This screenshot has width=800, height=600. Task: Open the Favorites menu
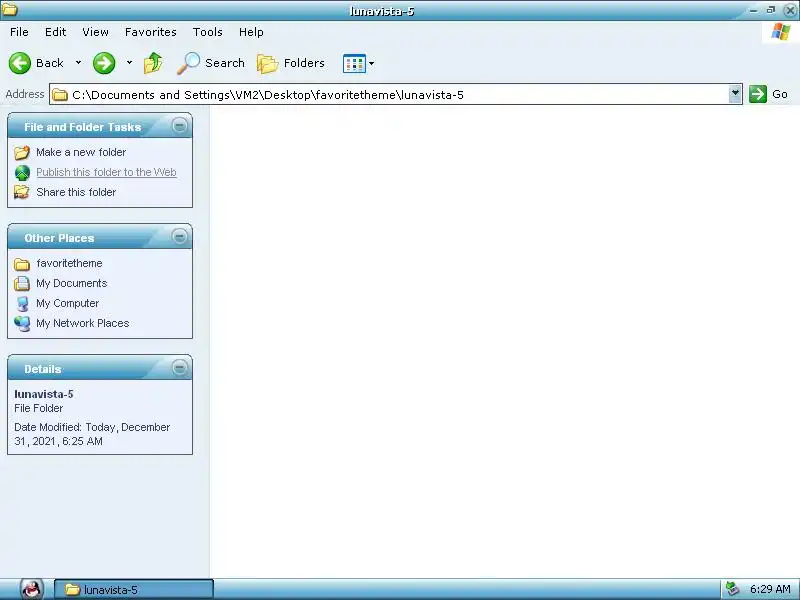tap(151, 32)
